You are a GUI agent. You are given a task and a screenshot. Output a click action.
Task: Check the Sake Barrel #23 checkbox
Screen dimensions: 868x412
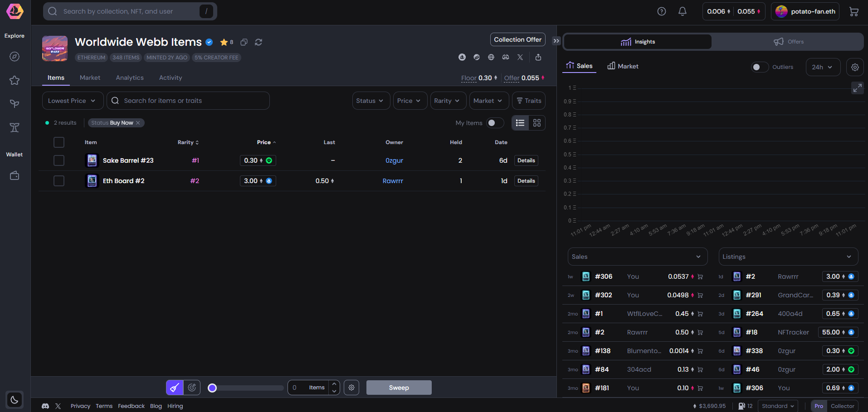coord(59,160)
